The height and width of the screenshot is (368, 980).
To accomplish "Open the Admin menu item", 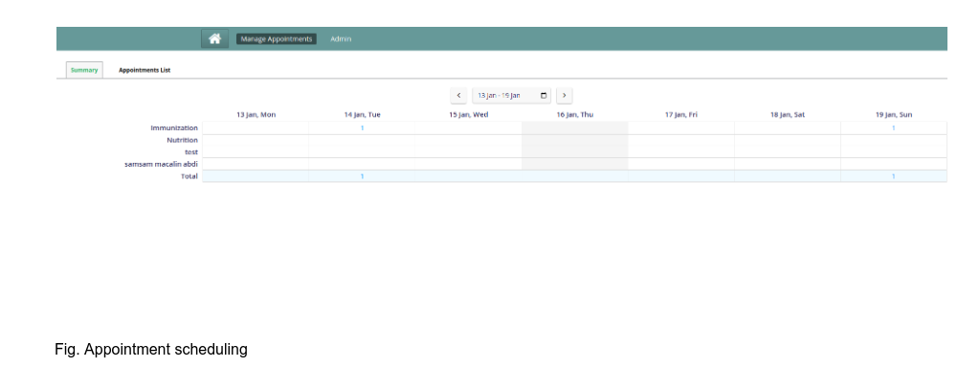I will tap(341, 38).
